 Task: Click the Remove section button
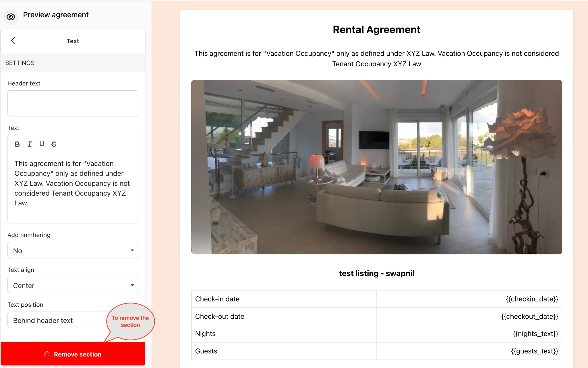73,354
